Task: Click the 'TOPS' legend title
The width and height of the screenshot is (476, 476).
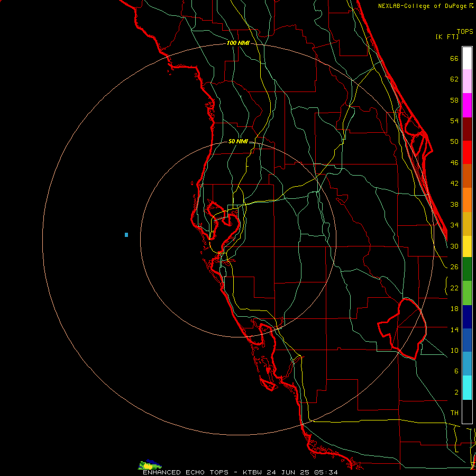Action: [465, 32]
